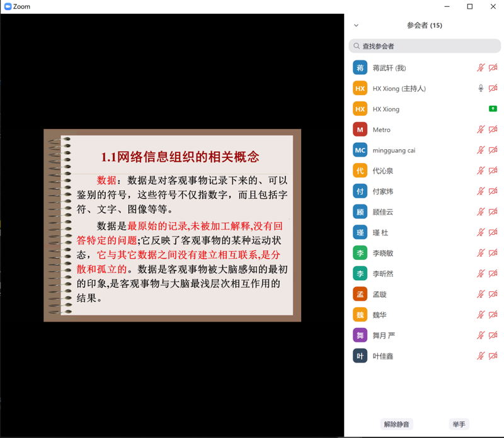Click the muted mic icon for 李晓敏
Screen dimensions: 504x438
[481, 253]
